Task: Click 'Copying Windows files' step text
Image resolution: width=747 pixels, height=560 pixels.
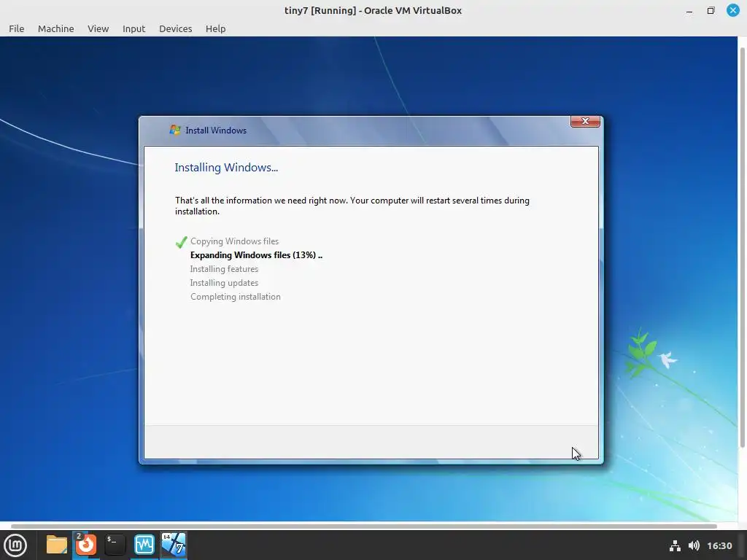Action: [x=234, y=241]
